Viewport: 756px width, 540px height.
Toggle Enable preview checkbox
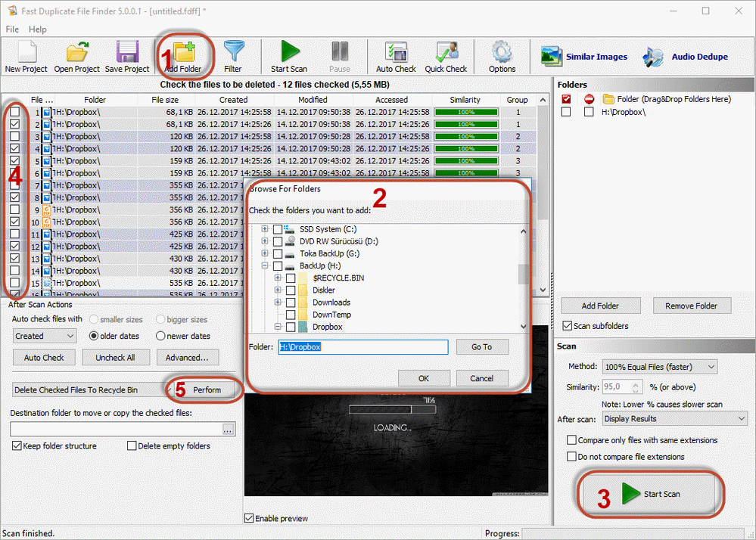pos(249,518)
